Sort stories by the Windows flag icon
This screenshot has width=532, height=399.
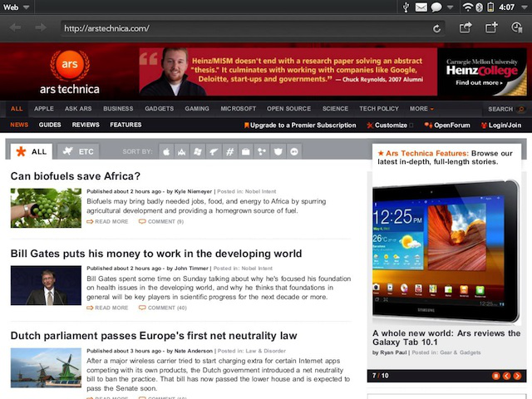click(x=197, y=151)
